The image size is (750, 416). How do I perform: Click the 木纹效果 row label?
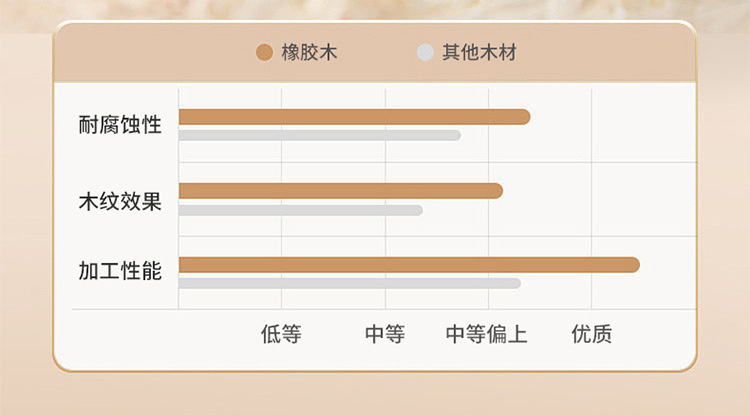120,201
